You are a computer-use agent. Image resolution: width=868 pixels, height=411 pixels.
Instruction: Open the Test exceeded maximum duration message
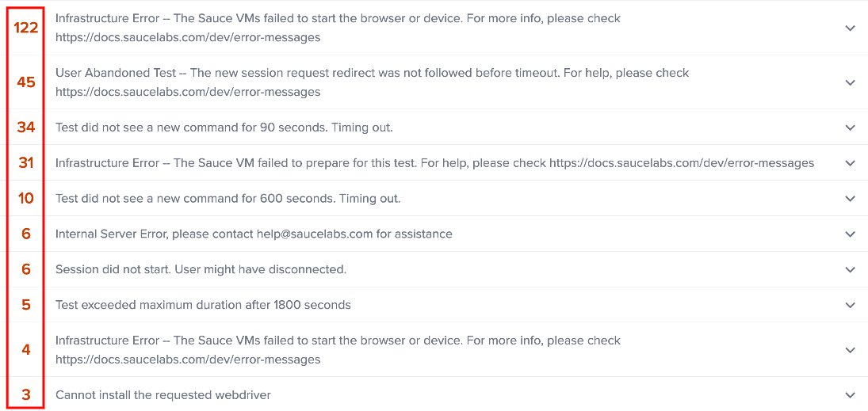click(x=203, y=305)
